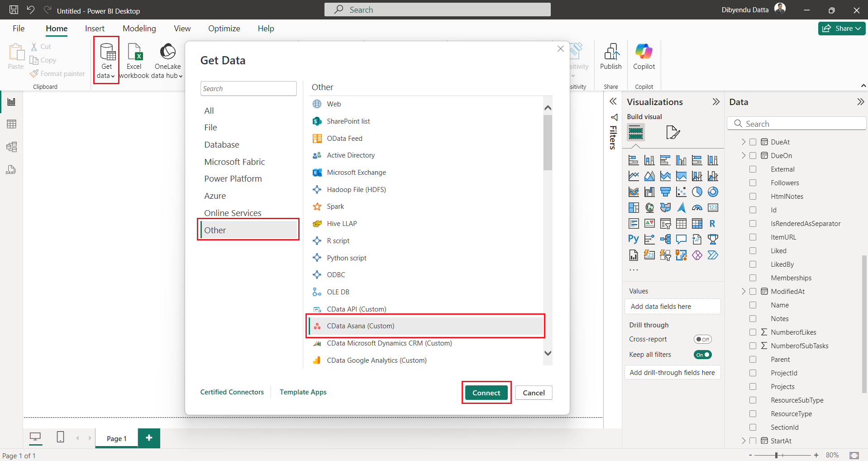Image resolution: width=868 pixels, height=461 pixels.
Task: Expand the ModifiedAt field node
Action: (x=743, y=292)
